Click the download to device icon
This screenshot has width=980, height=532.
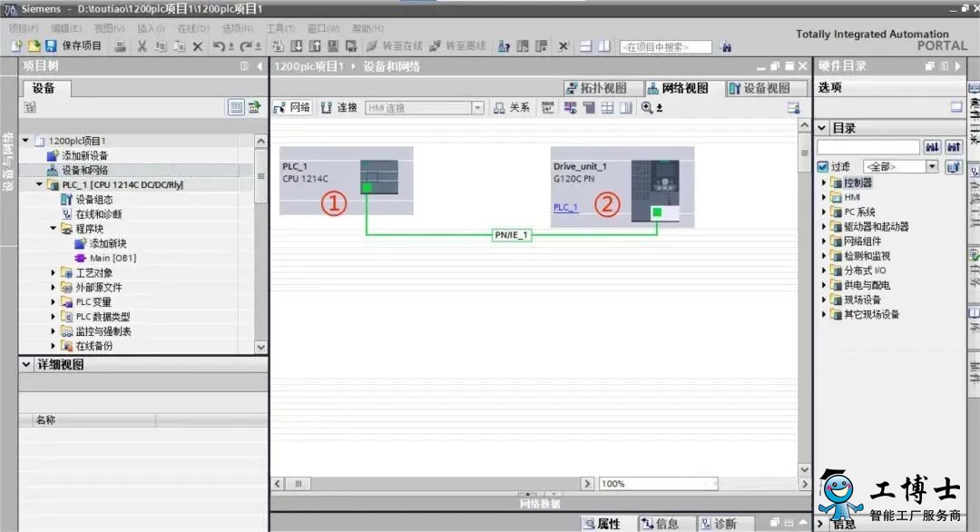coord(296,46)
